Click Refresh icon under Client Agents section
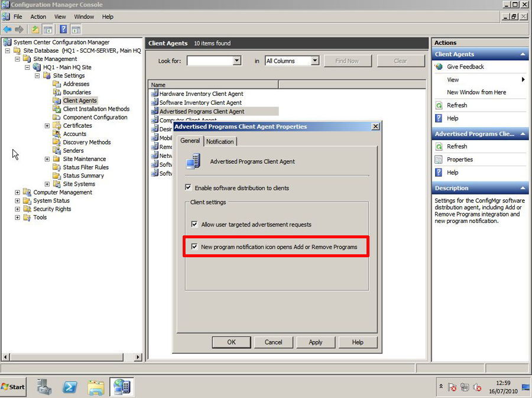The width and height of the screenshot is (532, 398). (x=439, y=105)
